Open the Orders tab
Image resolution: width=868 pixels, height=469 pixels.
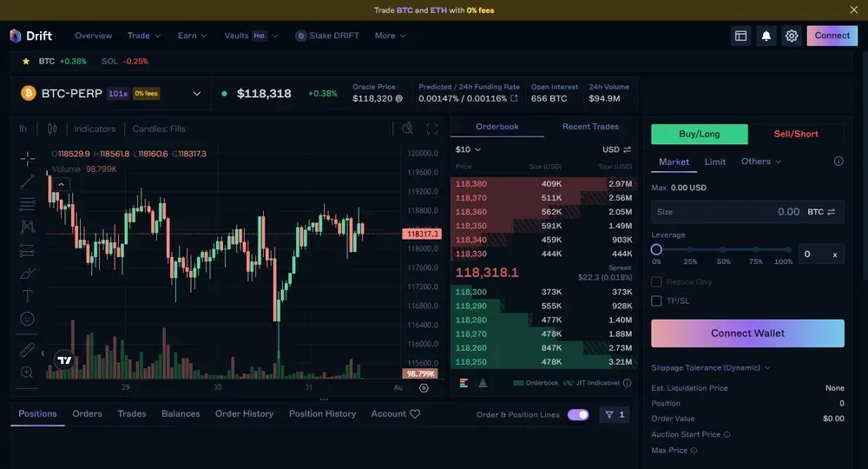click(x=87, y=413)
